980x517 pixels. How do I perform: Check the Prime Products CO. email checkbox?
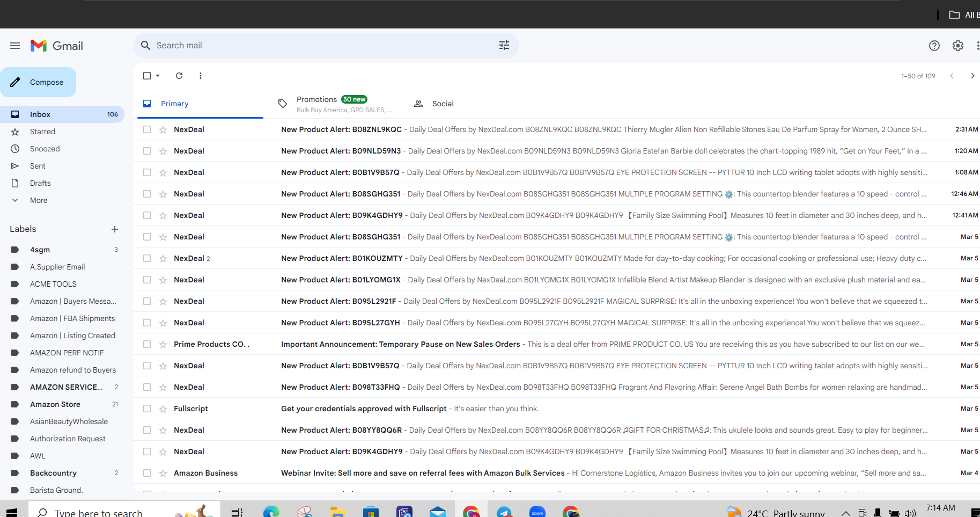tap(147, 344)
